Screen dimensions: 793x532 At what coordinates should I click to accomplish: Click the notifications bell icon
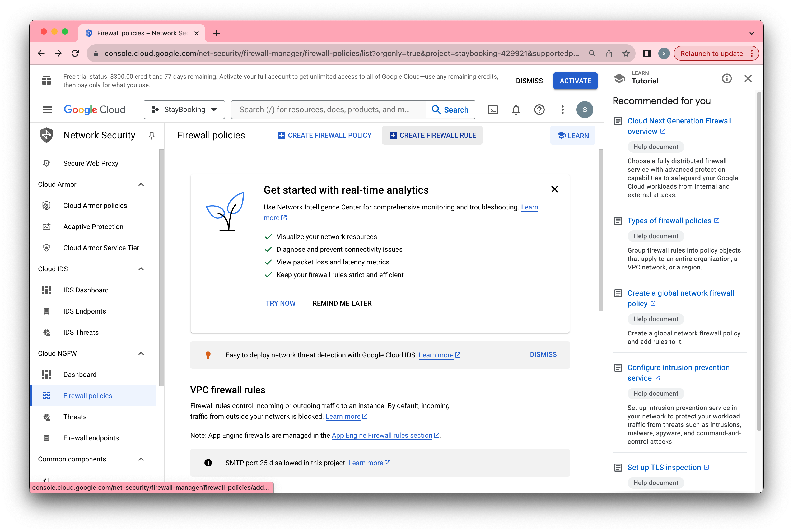(x=516, y=110)
